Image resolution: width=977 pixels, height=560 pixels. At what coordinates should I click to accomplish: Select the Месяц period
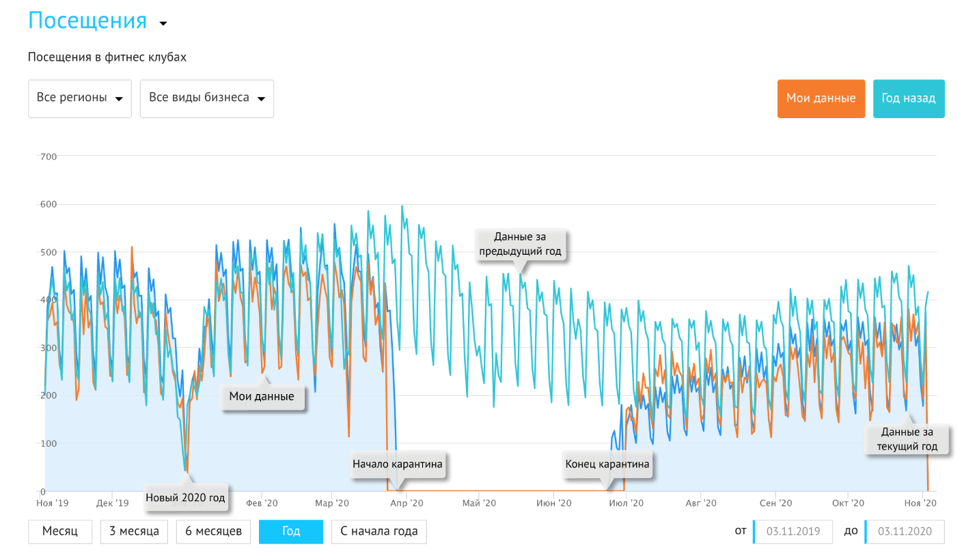pos(60,531)
